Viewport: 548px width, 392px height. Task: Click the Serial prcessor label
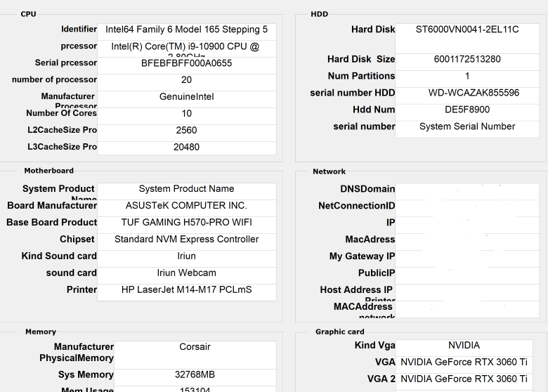pos(66,63)
